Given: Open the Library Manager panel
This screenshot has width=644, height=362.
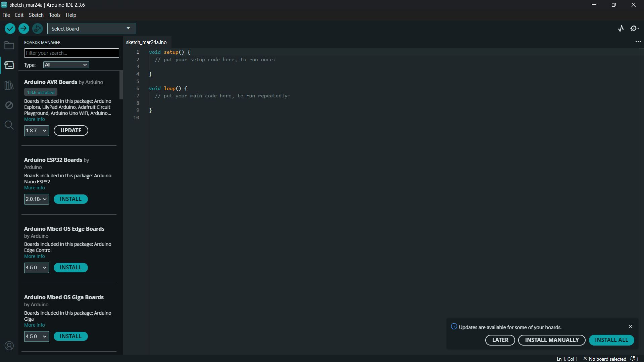Looking at the screenshot, I should (x=9, y=85).
